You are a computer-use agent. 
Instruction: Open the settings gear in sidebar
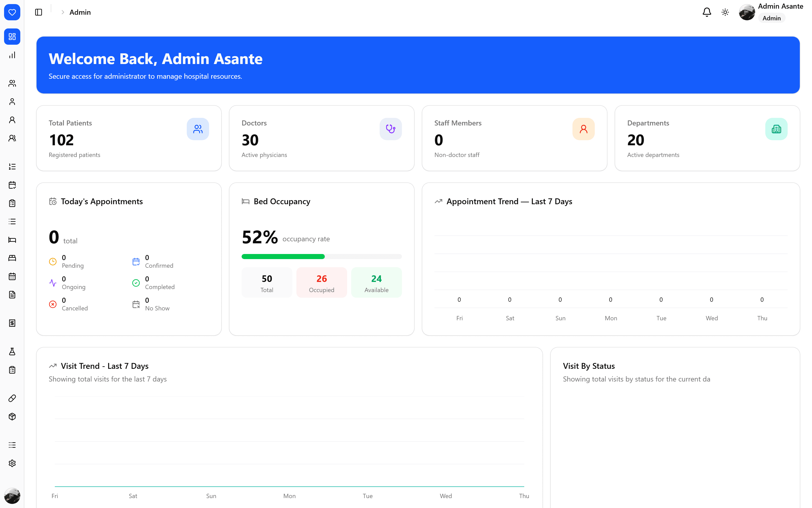(x=12, y=463)
